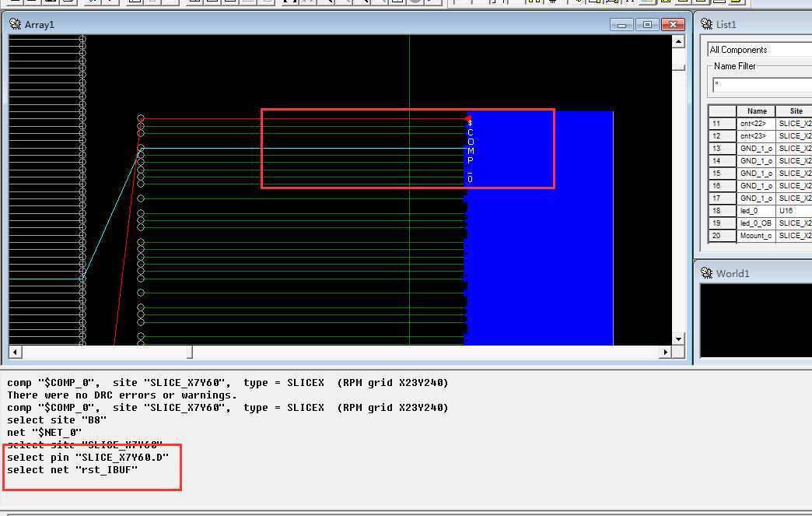
Task: Click the Array1 vertical scrollbar thumb
Action: tap(678, 68)
